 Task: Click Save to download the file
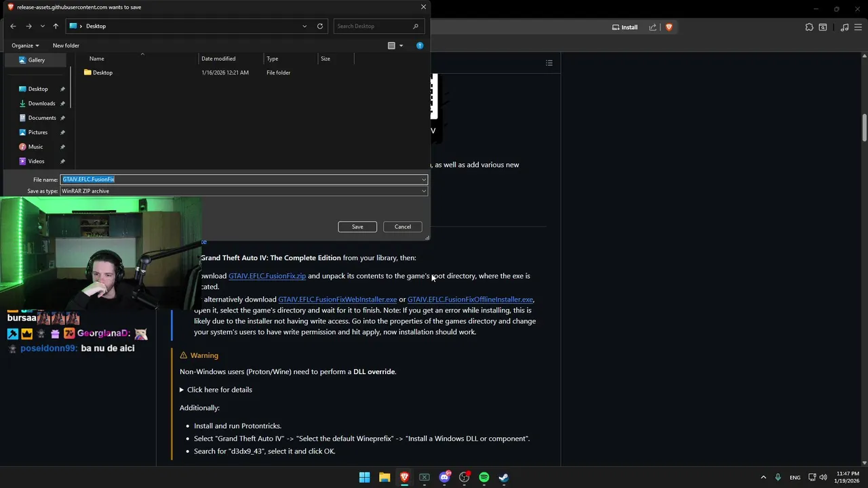(x=357, y=226)
